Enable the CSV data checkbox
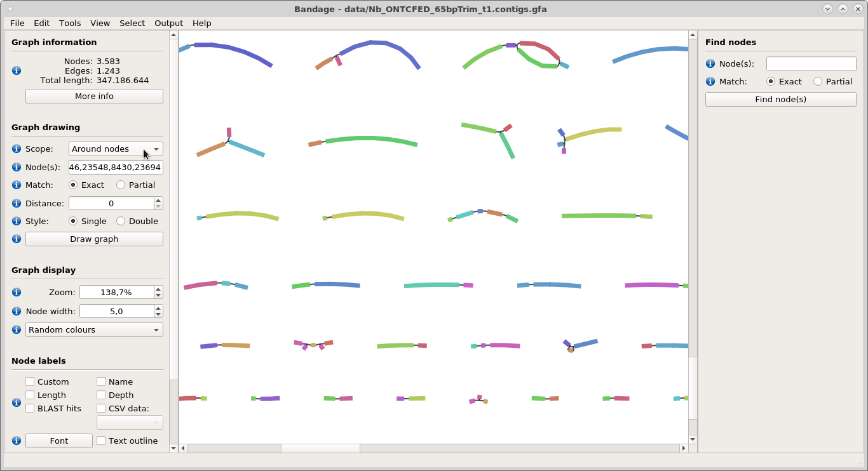Viewport: 868px width, 471px height. coord(101,408)
